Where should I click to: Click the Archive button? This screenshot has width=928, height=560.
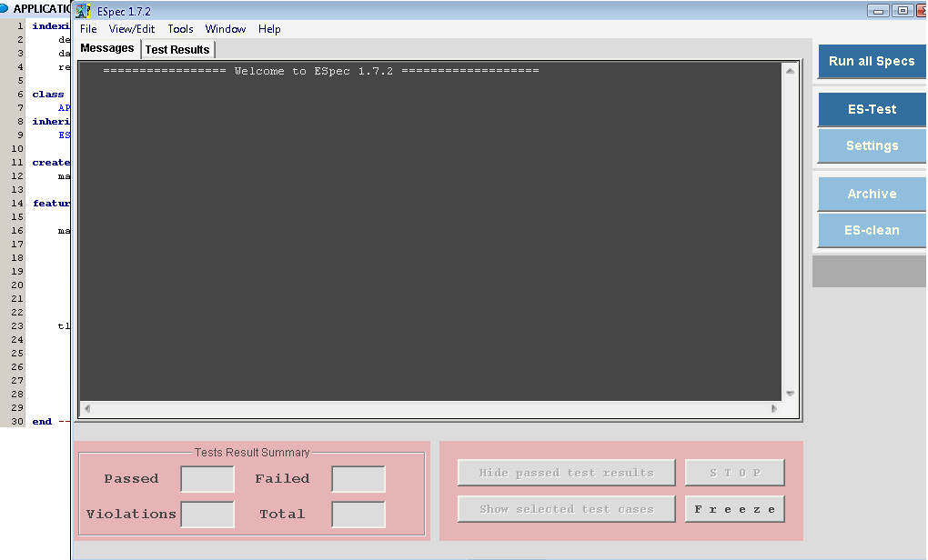pos(872,194)
